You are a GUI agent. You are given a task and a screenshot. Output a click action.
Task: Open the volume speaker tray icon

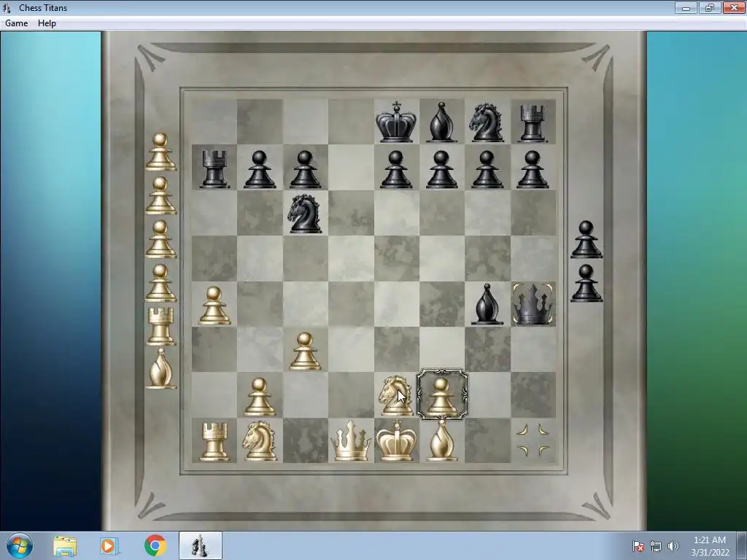click(x=673, y=546)
